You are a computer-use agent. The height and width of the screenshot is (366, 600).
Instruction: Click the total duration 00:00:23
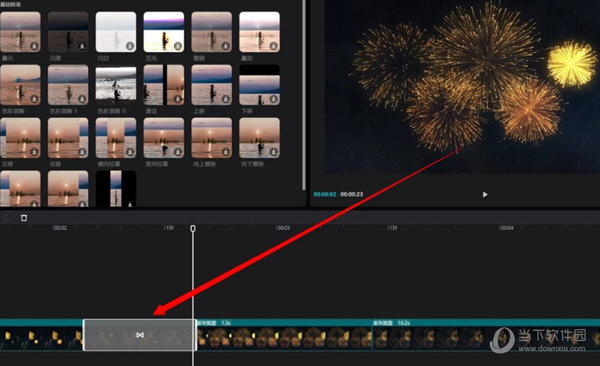[352, 194]
